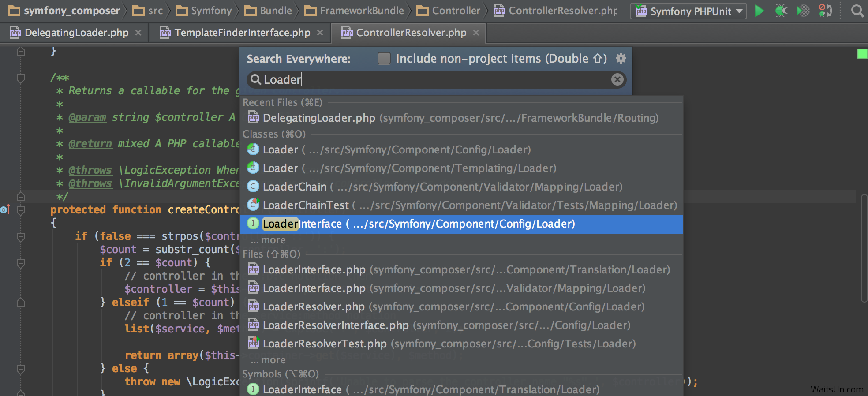The width and height of the screenshot is (868, 396).
Task: Click the listen for debug connections icon
Action: [825, 11]
